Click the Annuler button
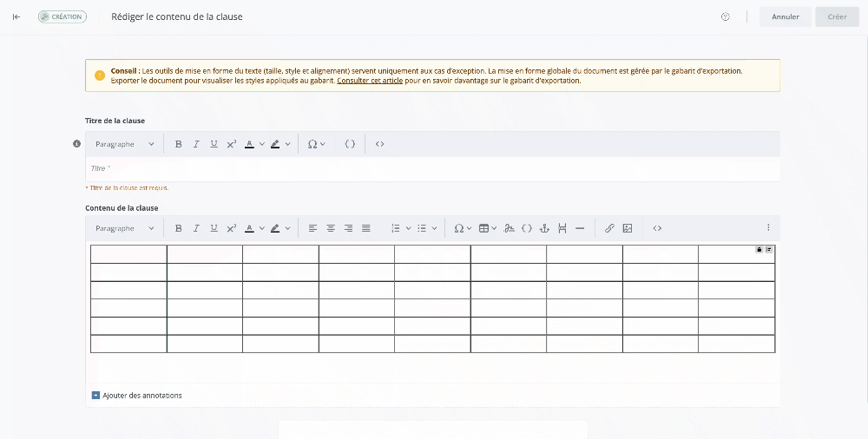This screenshot has height=439, width=868. [785, 16]
